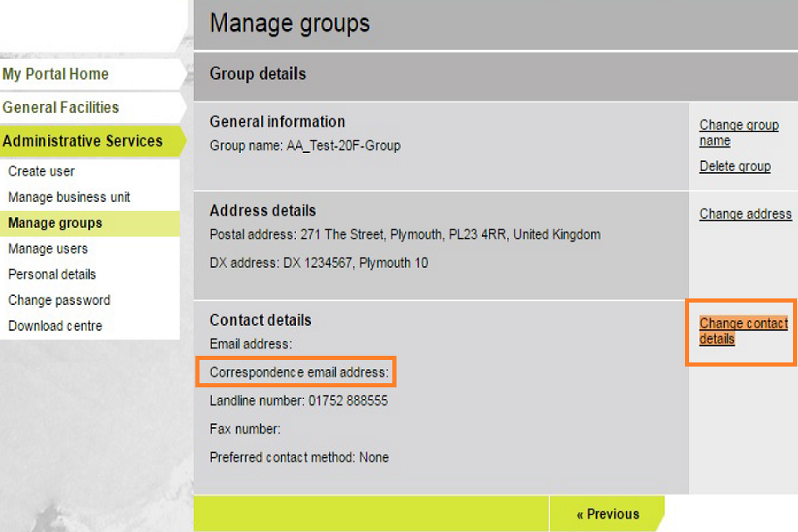This screenshot has height=532, width=798.
Task: Select Manage groups in the sidebar
Action: [x=55, y=223]
